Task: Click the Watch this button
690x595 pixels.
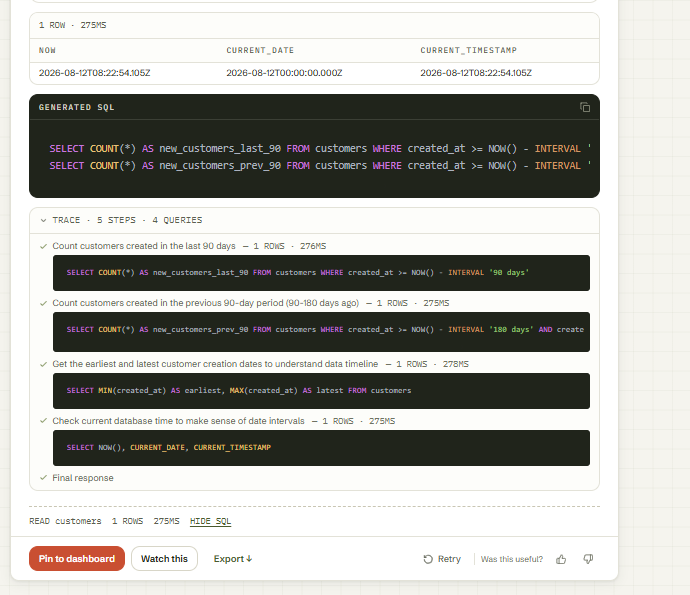Action: 164,558
